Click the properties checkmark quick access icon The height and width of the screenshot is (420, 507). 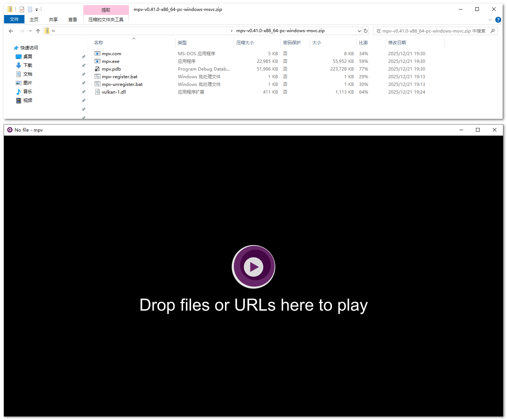pos(22,10)
